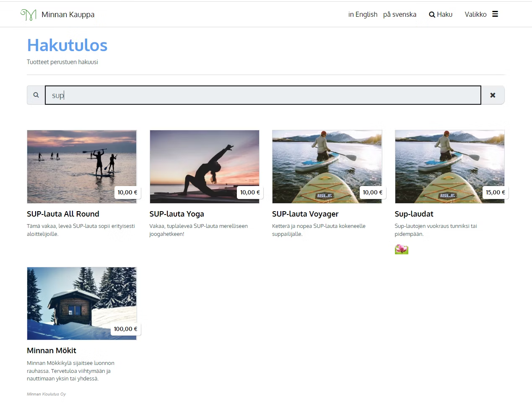Click description 'Sup-lautojen vuokraus tunniksi tai pidempään.'
Viewport: 532px width, 411px height.
(436, 230)
